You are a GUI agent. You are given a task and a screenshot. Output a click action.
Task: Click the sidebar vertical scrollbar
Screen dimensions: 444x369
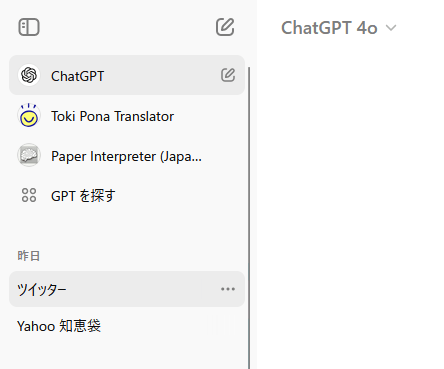point(249,218)
